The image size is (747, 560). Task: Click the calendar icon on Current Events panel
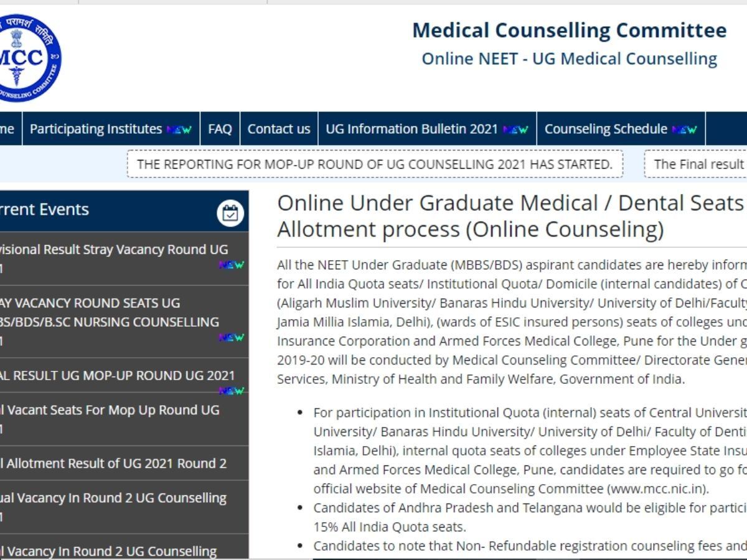pyautogui.click(x=231, y=213)
